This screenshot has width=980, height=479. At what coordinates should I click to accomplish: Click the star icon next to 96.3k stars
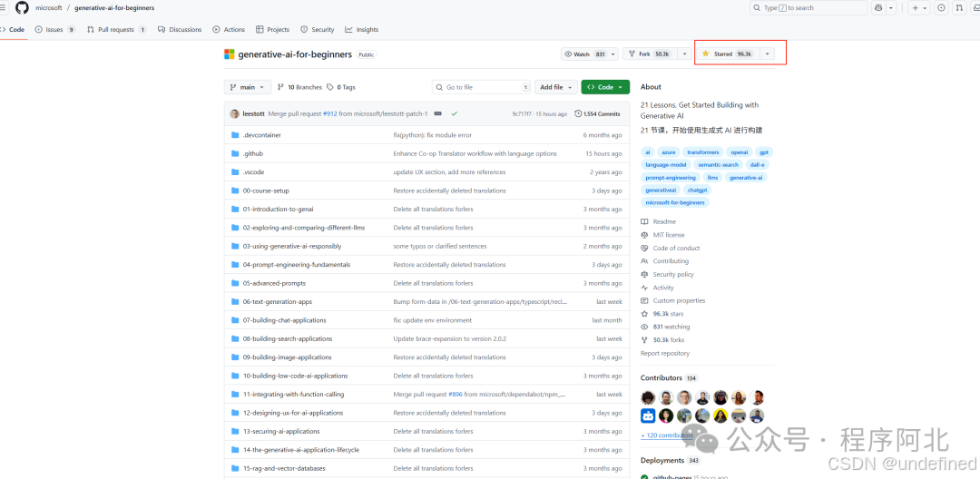coord(644,314)
